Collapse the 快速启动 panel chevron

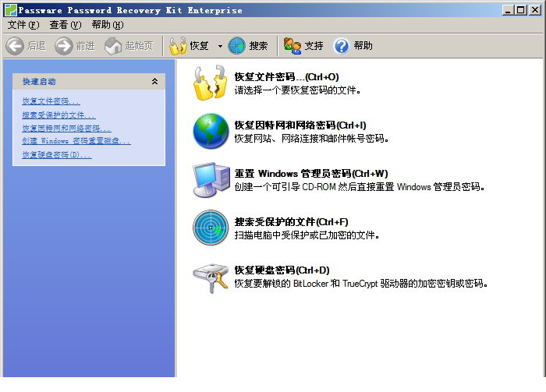(154, 81)
